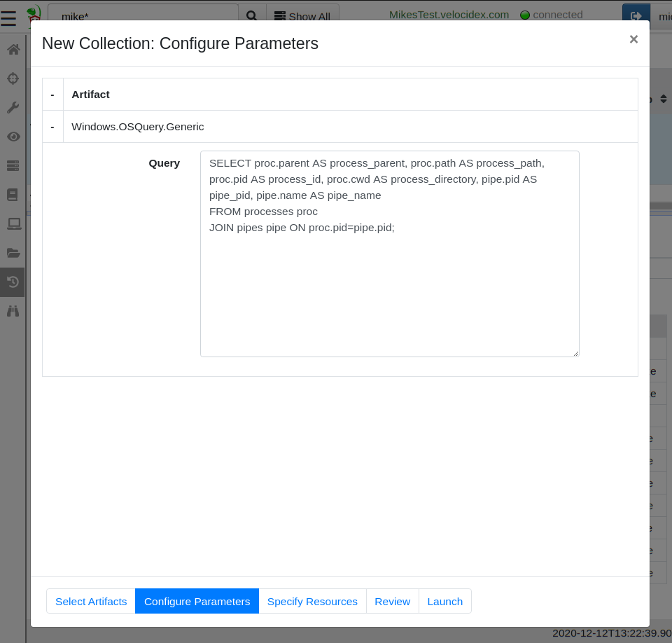Go to Home dashboard icon
Image resolution: width=672 pixels, height=643 pixels.
(13, 50)
